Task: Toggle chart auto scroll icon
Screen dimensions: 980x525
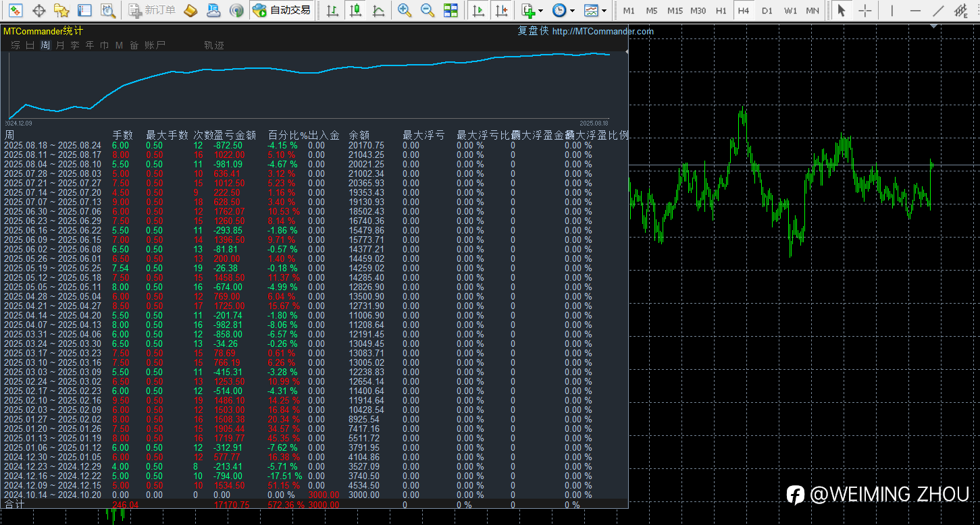Action: (478, 10)
